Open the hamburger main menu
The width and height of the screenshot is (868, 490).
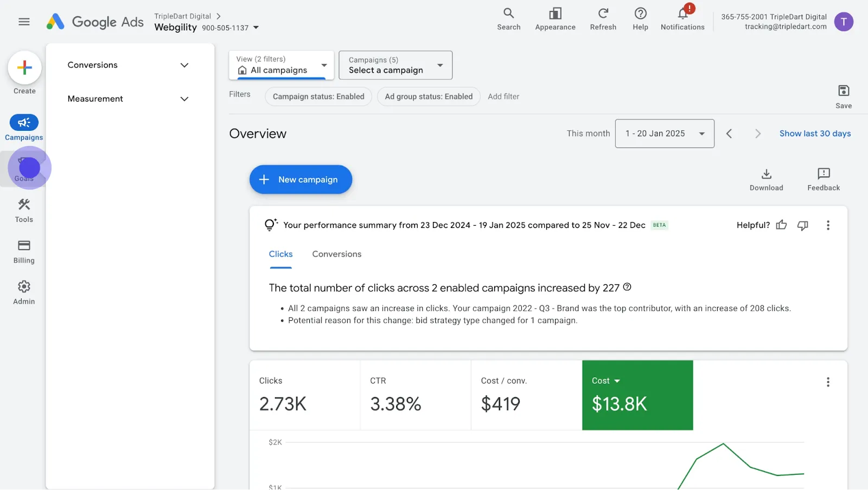click(24, 22)
